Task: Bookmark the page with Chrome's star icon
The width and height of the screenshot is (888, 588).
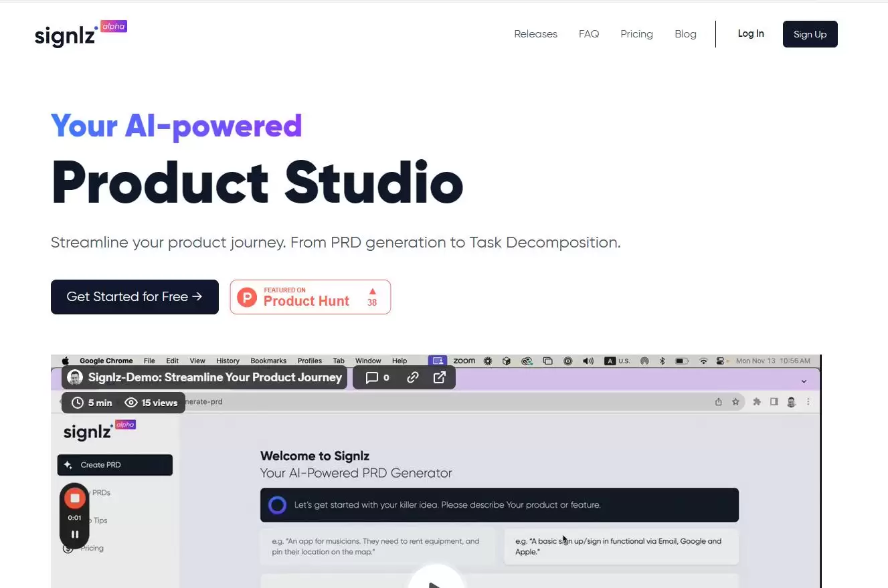Action: coord(735,402)
